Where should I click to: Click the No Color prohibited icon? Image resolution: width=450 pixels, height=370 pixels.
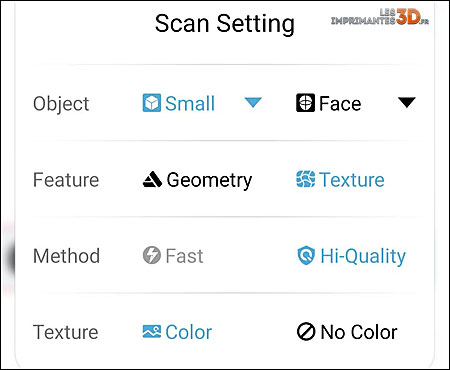tap(306, 332)
